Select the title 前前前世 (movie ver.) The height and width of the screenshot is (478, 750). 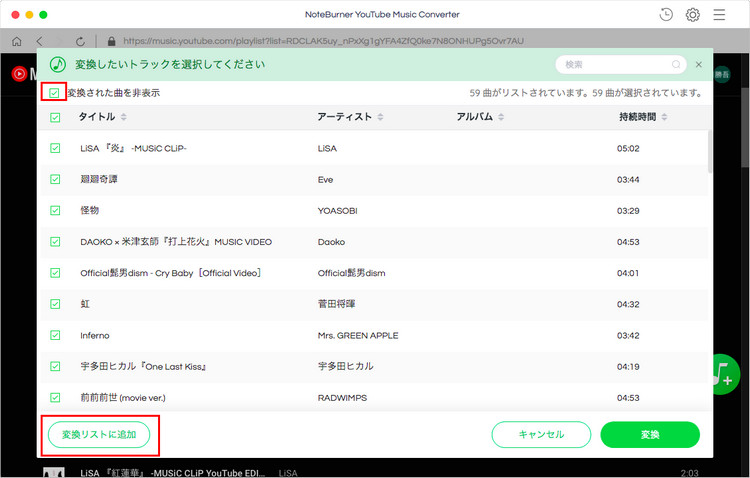coord(122,397)
